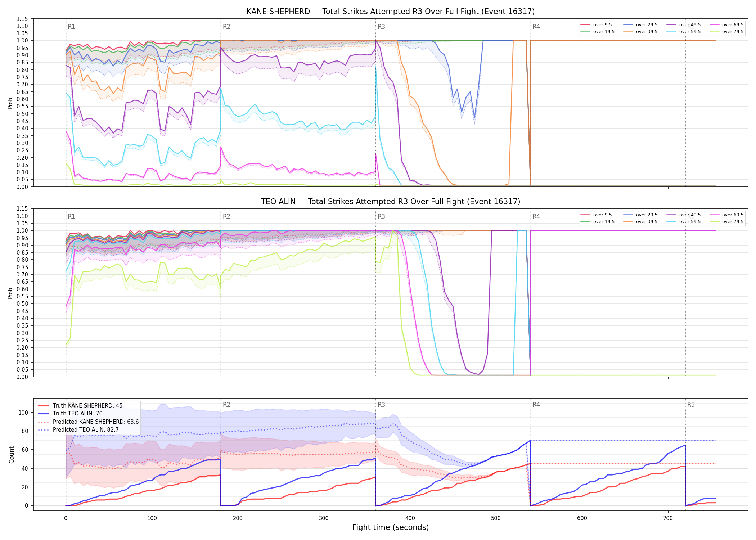The image size is (756, 540).
Task: Select 'over 9.5' legend entry in Teo Alin chart
Action: [596, 215]
